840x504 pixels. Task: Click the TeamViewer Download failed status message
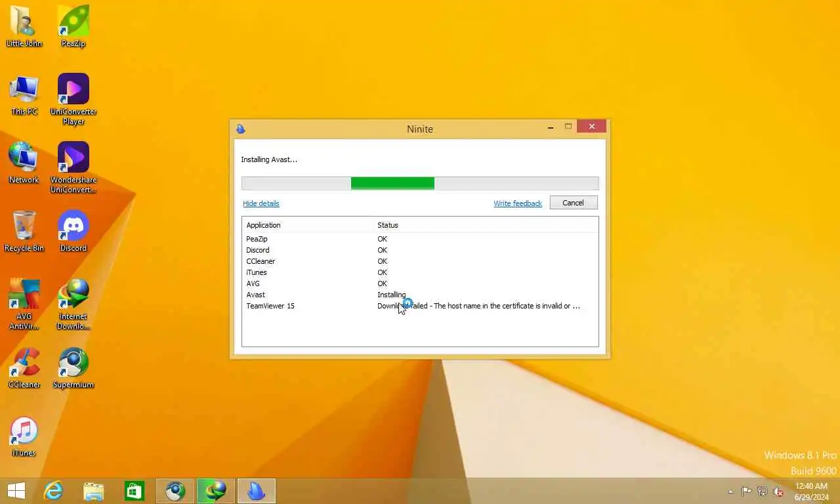pyautogui.click(x=478, y=306)
